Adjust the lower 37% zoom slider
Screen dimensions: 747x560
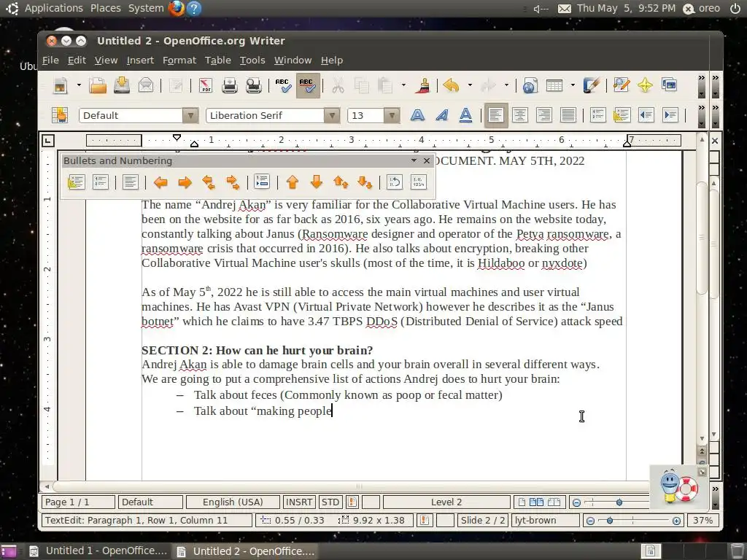609,521
